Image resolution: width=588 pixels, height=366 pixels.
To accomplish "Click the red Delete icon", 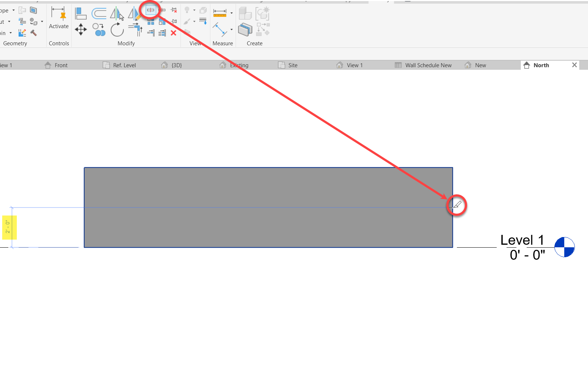I will click(x=173, y=33).
